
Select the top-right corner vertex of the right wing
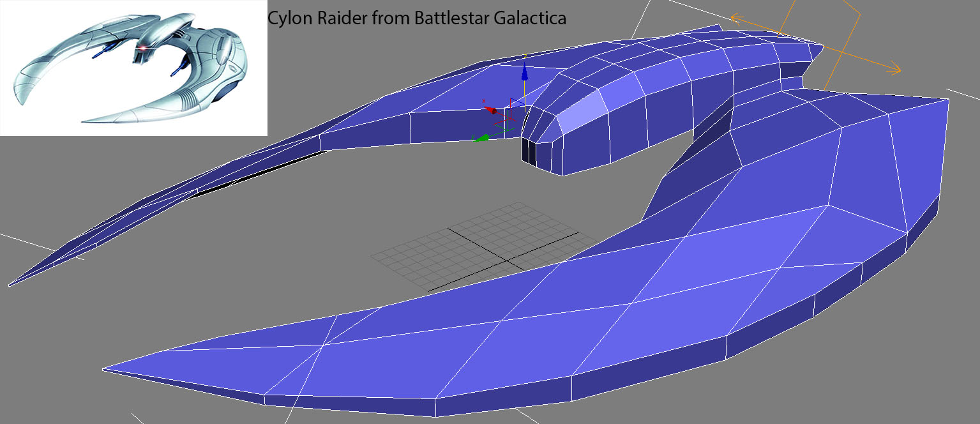[946, 100]
